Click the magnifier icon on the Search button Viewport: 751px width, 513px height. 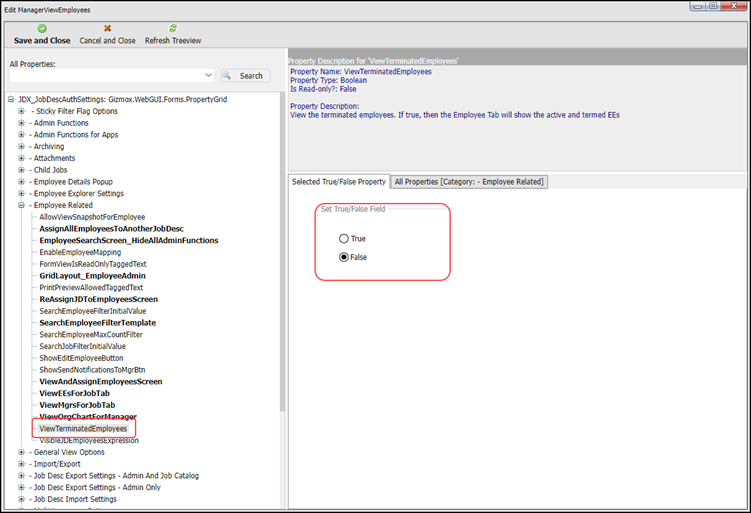point(228,76)
